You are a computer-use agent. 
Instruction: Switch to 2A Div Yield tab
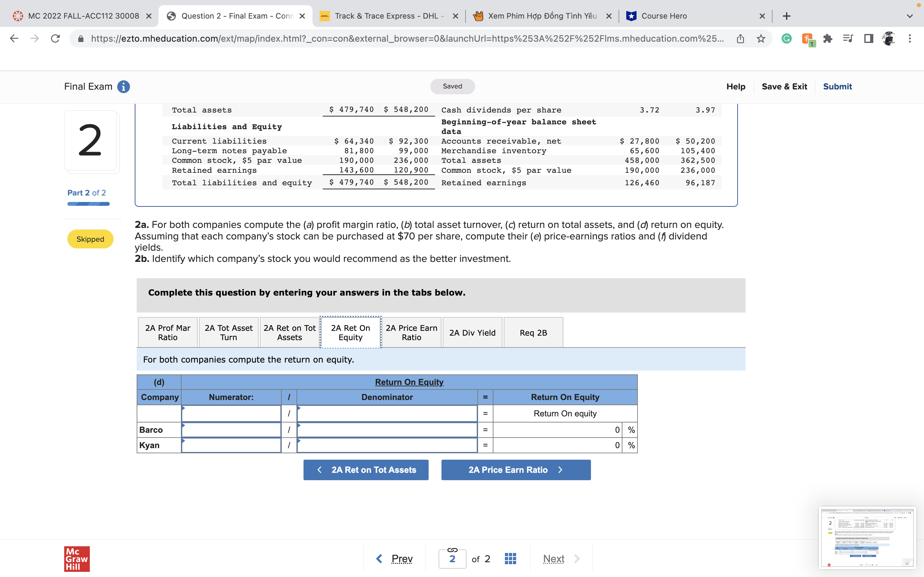click(472, 332)
